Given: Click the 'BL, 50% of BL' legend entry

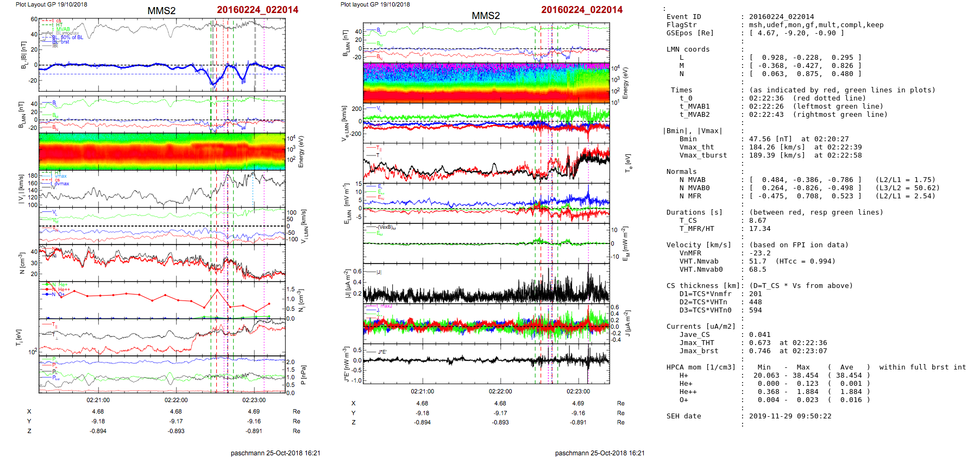Looking at the screenshot, I should click(70, 37).
